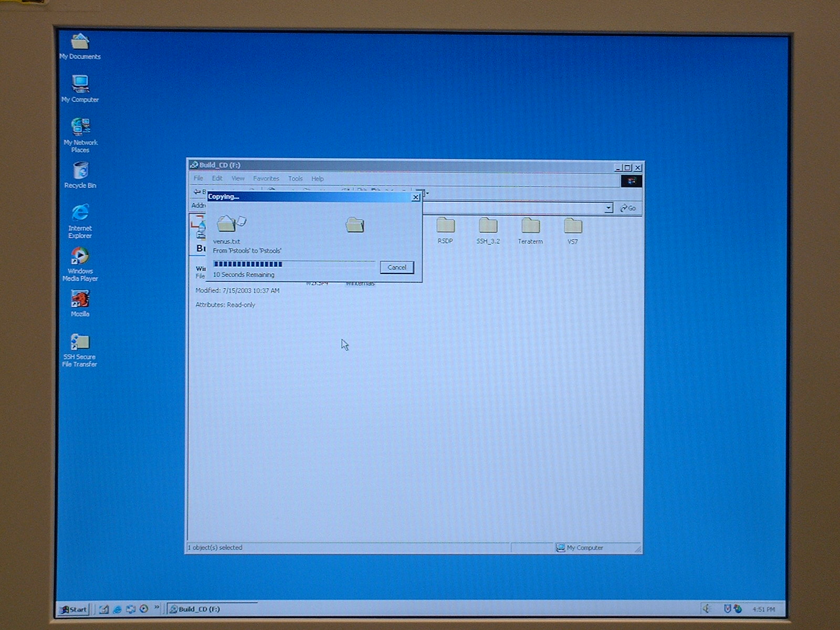Click the Go button beside address bar

click(x=628, y=208)
